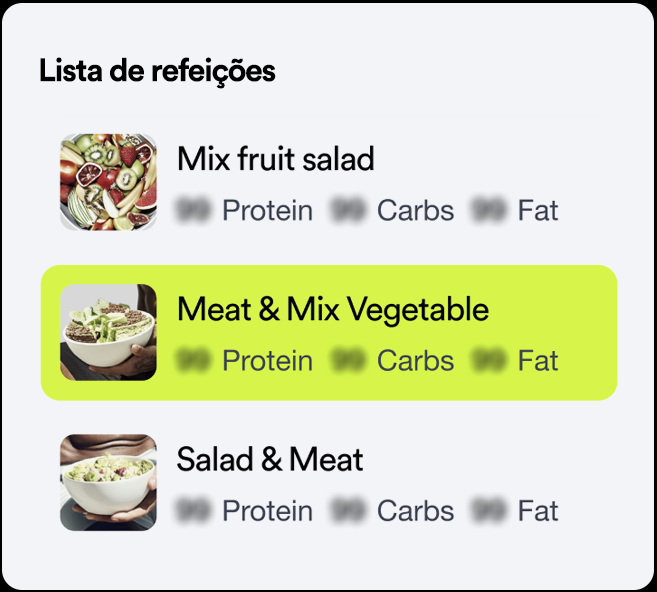
Task: Click the Mix fruit salad thumbnail image
Action: point(108,182)
